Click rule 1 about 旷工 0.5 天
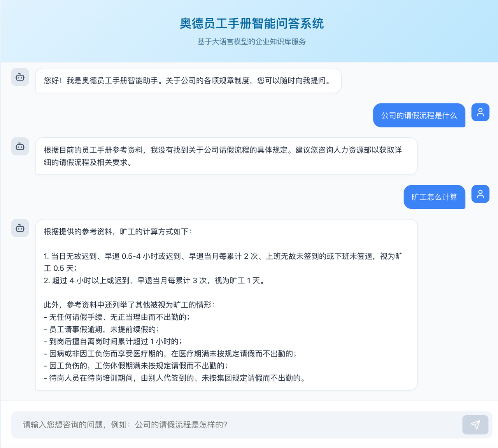This screenshot has height=448, width=498. [x=223, y=262]
